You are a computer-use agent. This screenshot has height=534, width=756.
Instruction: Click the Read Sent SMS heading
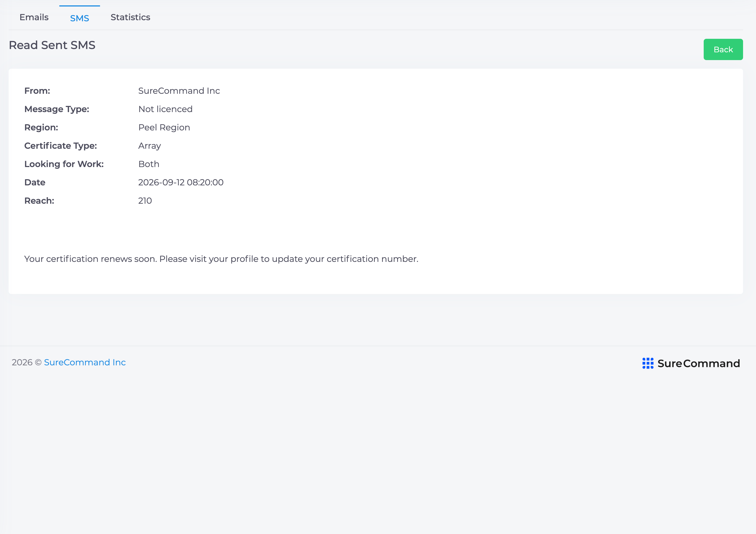(52, 45)
